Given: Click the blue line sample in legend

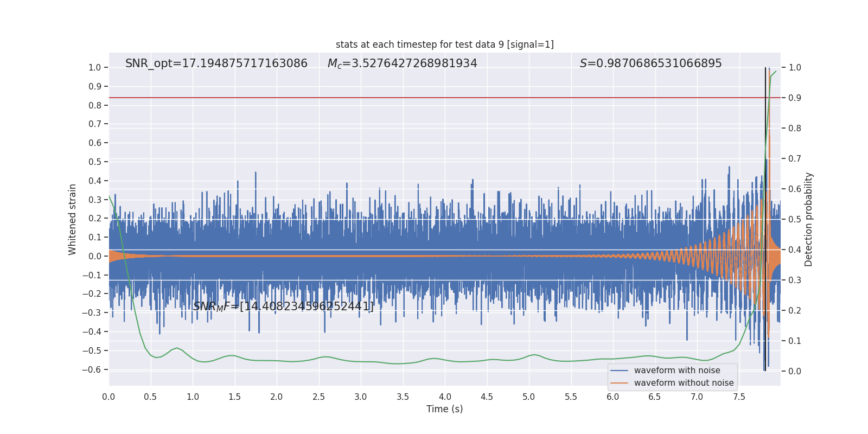Looking at the screenshot, I should (x=619, y=371).
